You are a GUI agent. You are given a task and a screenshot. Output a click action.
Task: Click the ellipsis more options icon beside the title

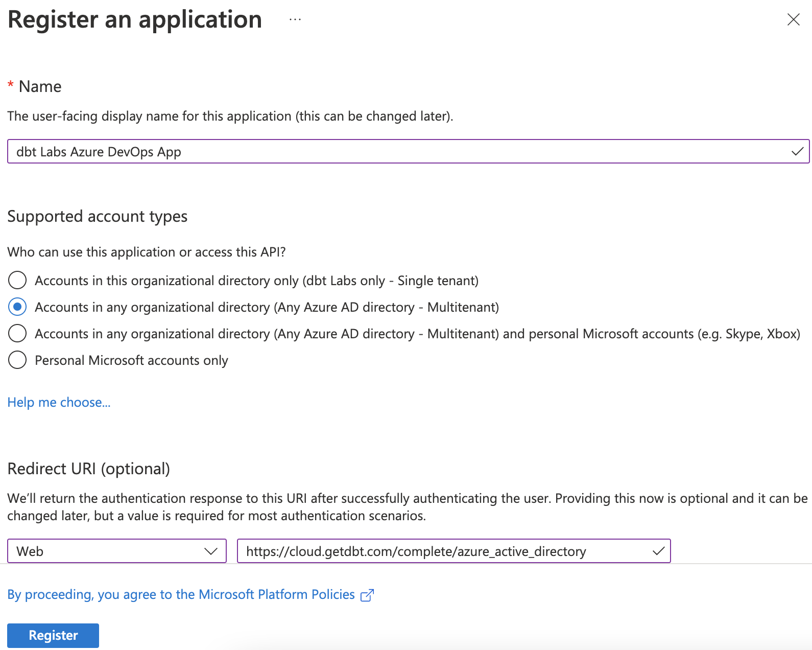295,20
